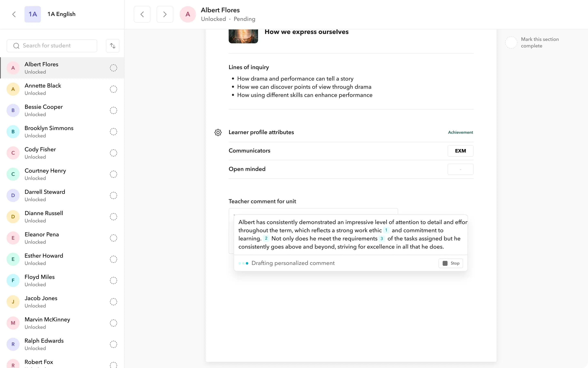Image resolution: width=588 pixels, height=368 pixels.
Task: Select Annette Black in the student list
Action: (x=62, y=89)
